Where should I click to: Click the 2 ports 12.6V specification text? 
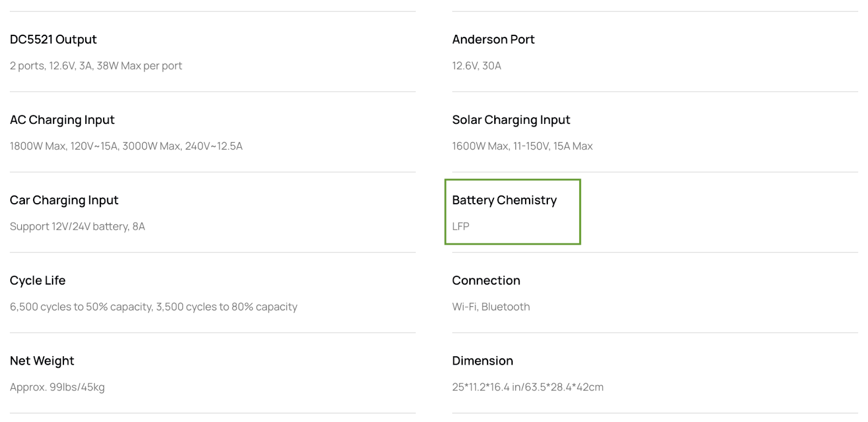pos(96,66)
